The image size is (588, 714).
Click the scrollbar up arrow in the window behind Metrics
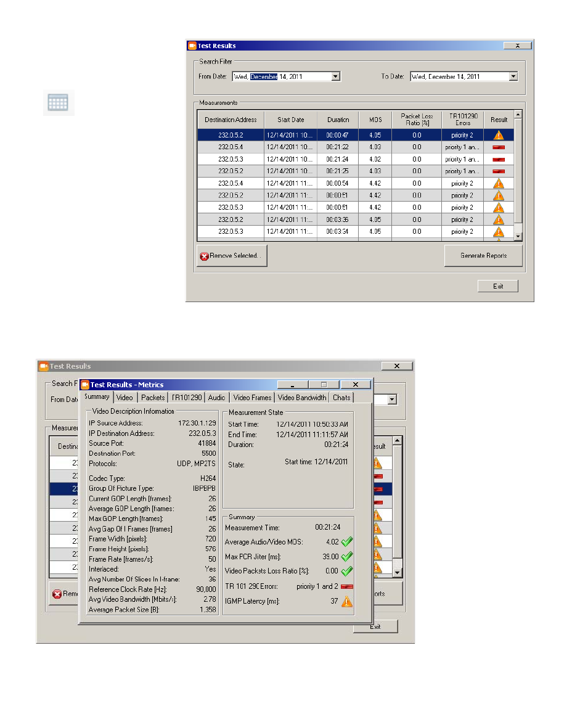pos(398,441)
